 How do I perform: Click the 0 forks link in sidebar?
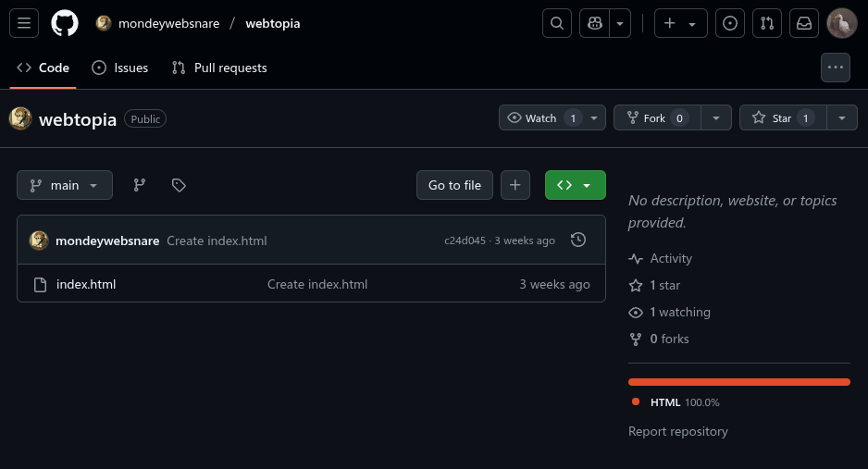(x=659, y=339)
